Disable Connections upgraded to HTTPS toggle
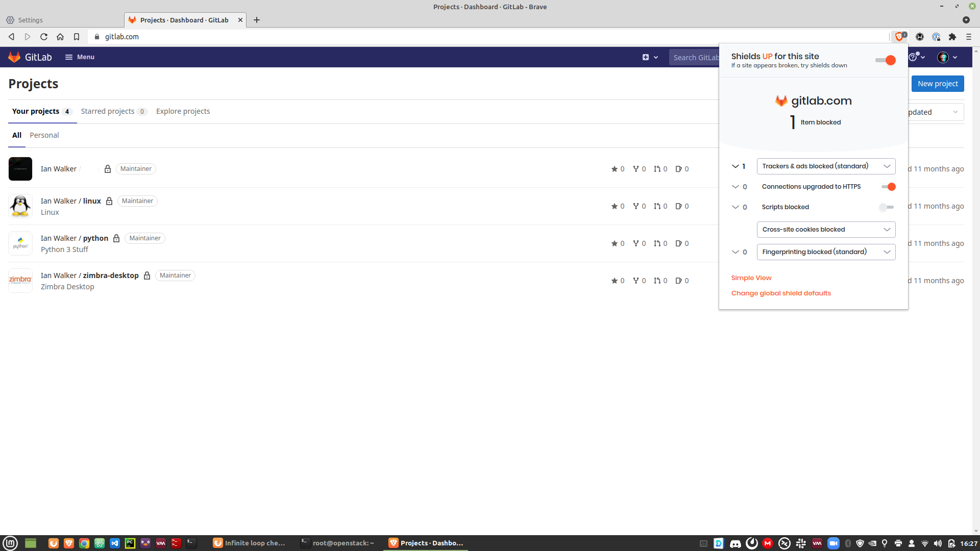The height and width of the screenshot is (551, 980). click(x=888, y=187)
